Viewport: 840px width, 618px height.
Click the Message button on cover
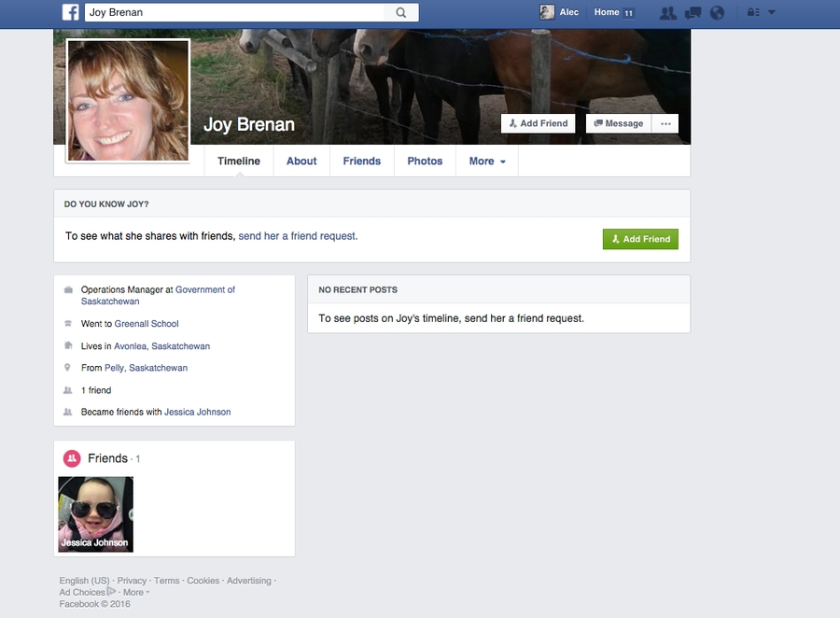(x=619, y=123)
